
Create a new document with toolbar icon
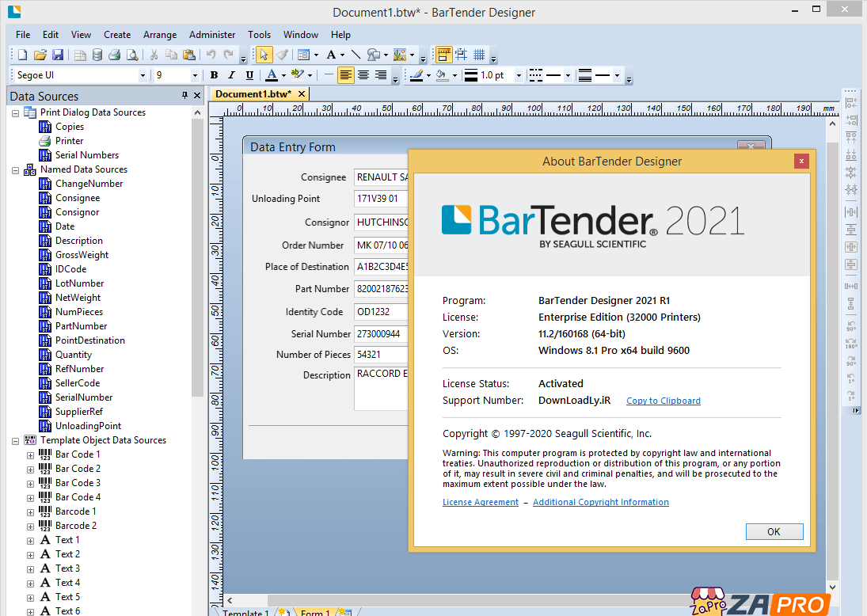22,55
